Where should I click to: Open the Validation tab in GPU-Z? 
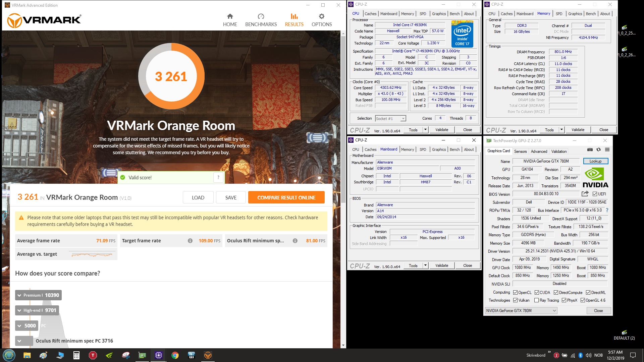point(559,152)
